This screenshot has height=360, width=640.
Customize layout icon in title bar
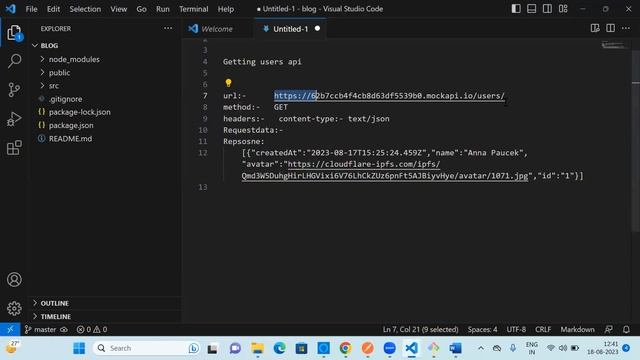563,9
